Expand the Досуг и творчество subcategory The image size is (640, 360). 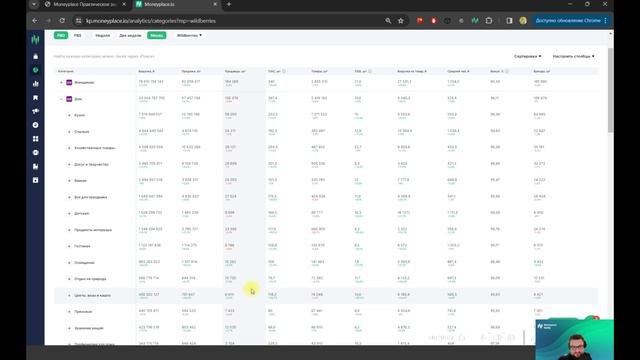coord(69,164)
